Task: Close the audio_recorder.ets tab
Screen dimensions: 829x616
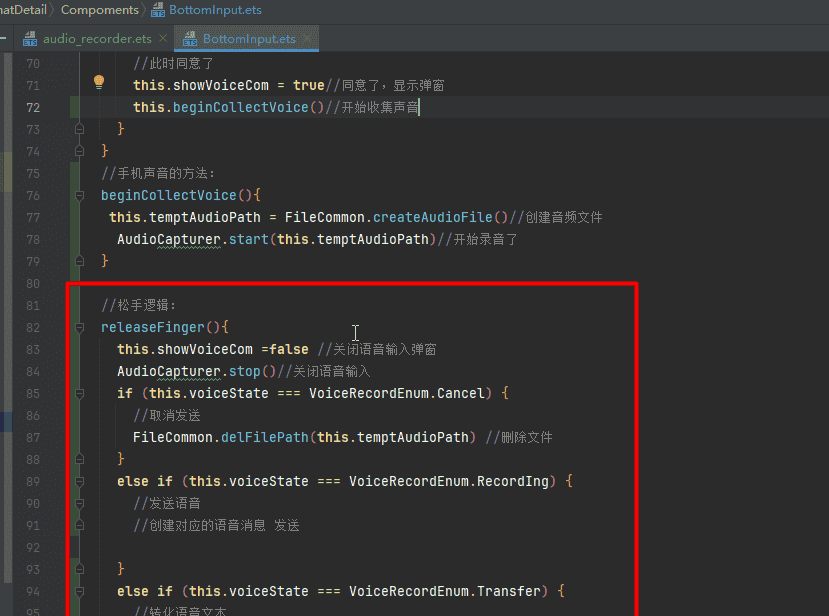Action: 163,39
